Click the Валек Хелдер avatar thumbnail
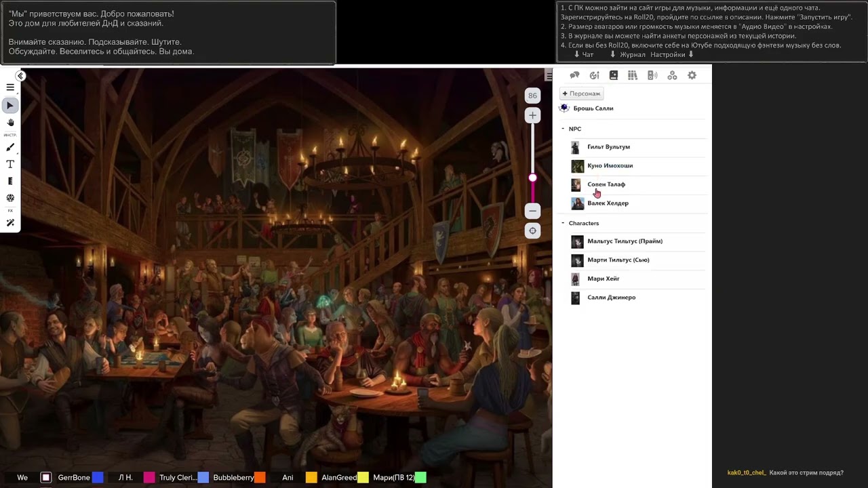This screenshot has height=488, width=868. click(x=577, y=203)
